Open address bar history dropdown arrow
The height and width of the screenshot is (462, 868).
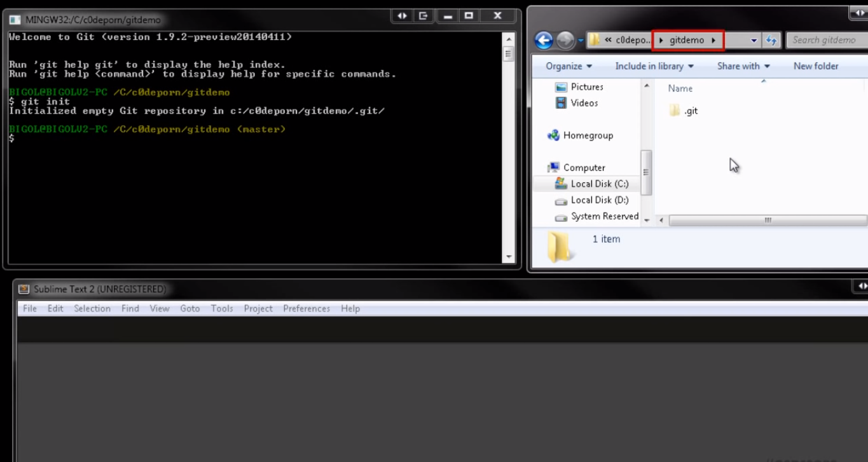pos(754,40)
